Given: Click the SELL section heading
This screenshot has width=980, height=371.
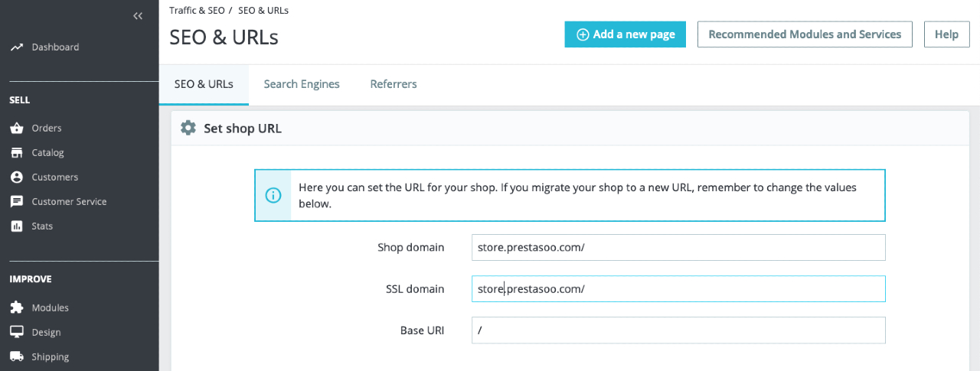Looking at the screenshot, I should [x=20, y=100].
